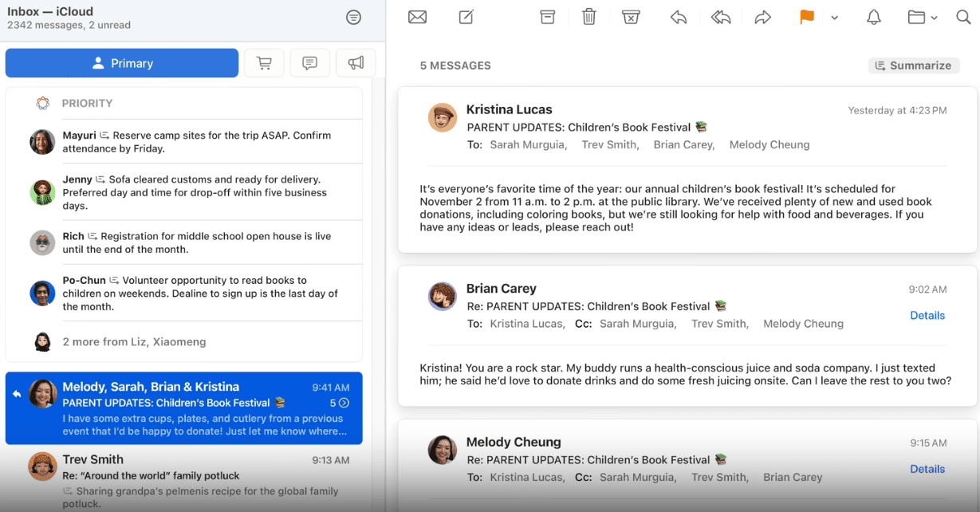Screen dimensions: 980x512
Task: Archive the selected message
Action: click(x=548, y=18)
